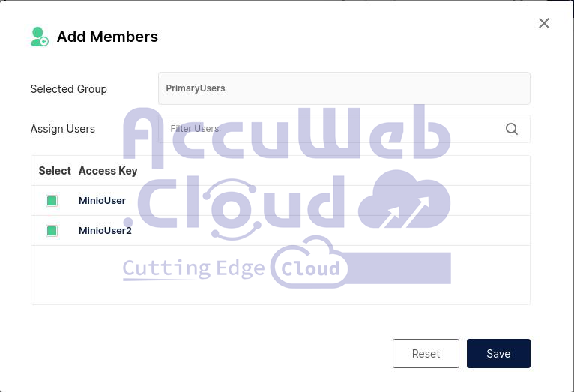This screenshot has height=392, width=574.
Task: Select the MinioUser access key name
Action: click(102, 201)
